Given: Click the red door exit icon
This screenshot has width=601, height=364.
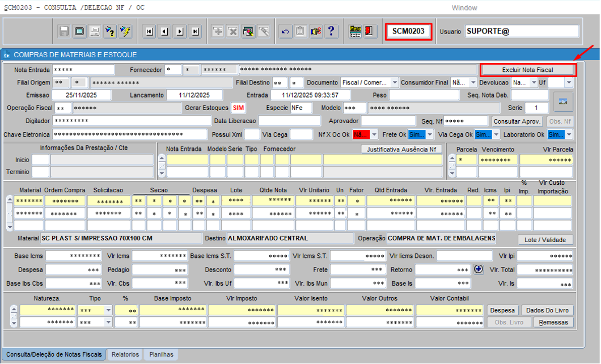Looking at the screenshot, I should (370, 32).
